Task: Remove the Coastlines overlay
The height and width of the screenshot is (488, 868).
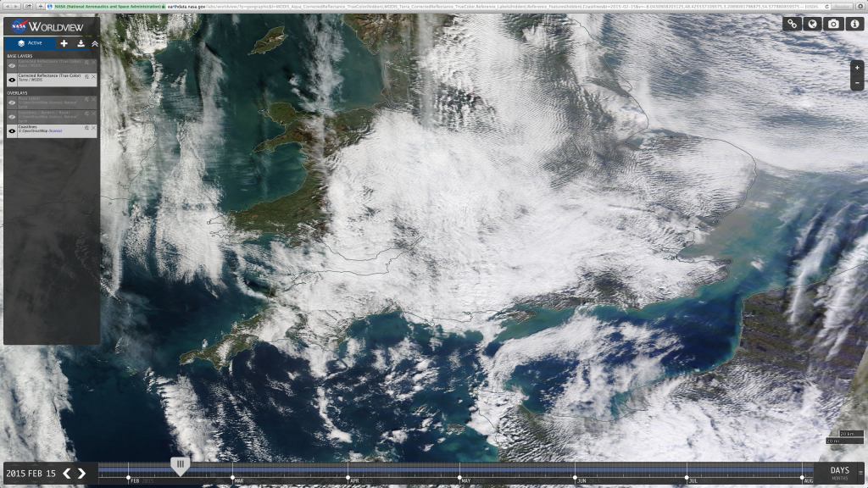Action: pos(93,128)
